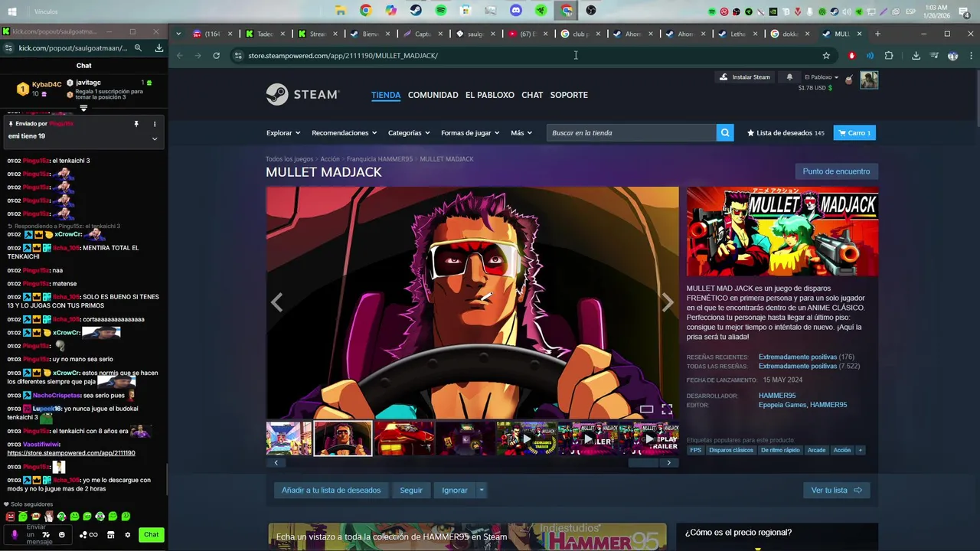Click the Disparos clásicos tag
980x551 pixels.
pos(731,450)
